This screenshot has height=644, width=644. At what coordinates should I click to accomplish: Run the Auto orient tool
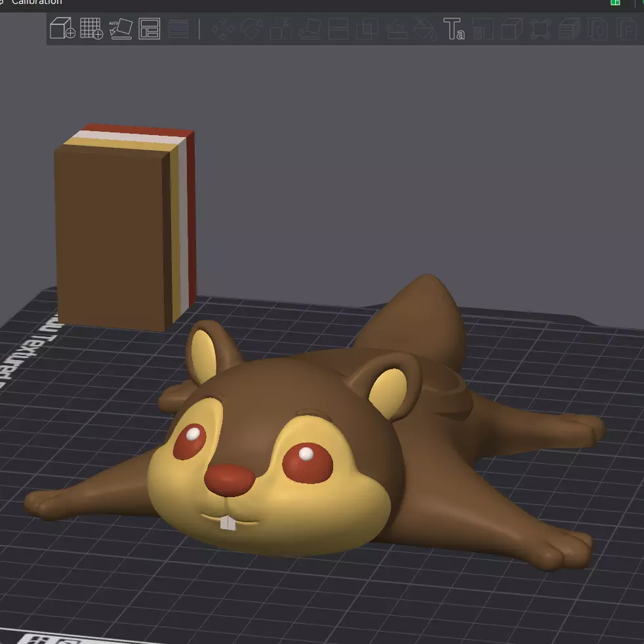point(121,29)
